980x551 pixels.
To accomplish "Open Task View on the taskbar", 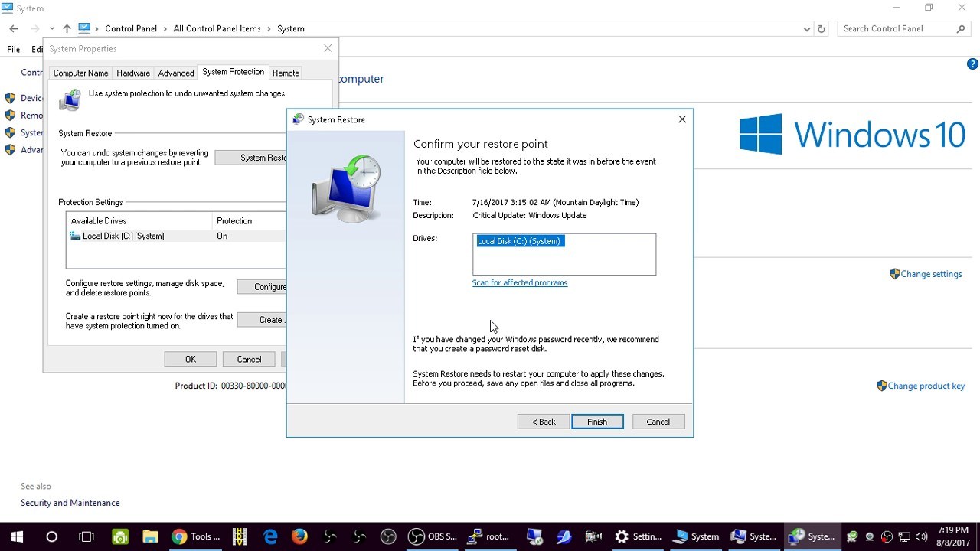I will tap(87, 536).
